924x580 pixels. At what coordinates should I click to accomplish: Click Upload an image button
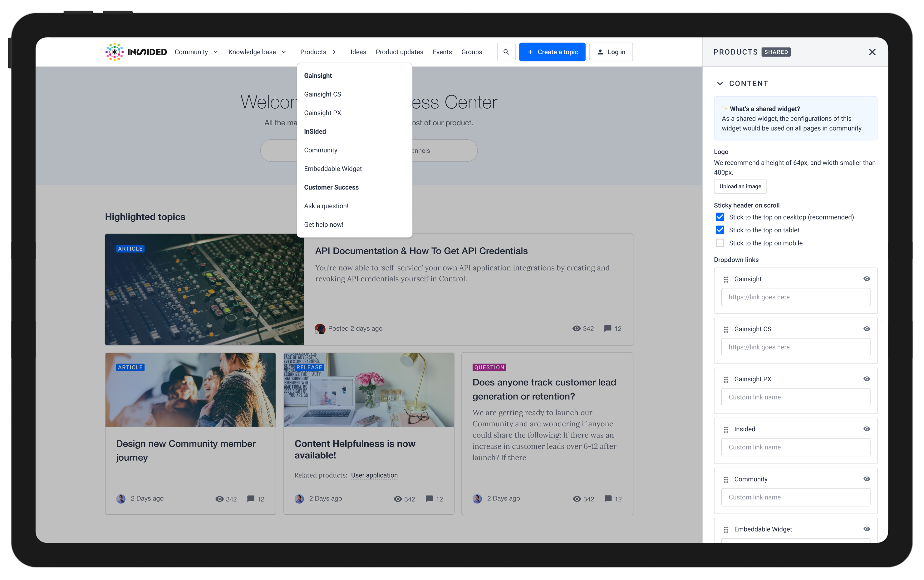(740, 186)
